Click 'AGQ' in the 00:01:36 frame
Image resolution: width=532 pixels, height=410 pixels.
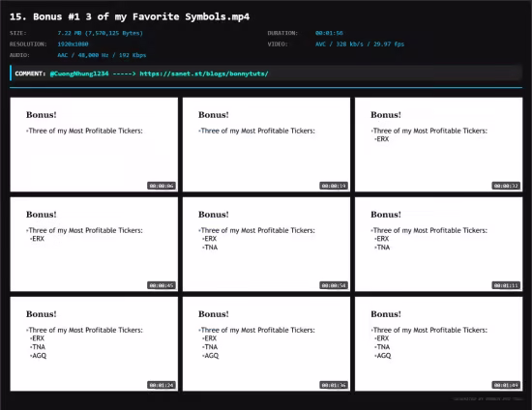click(212, 356)
